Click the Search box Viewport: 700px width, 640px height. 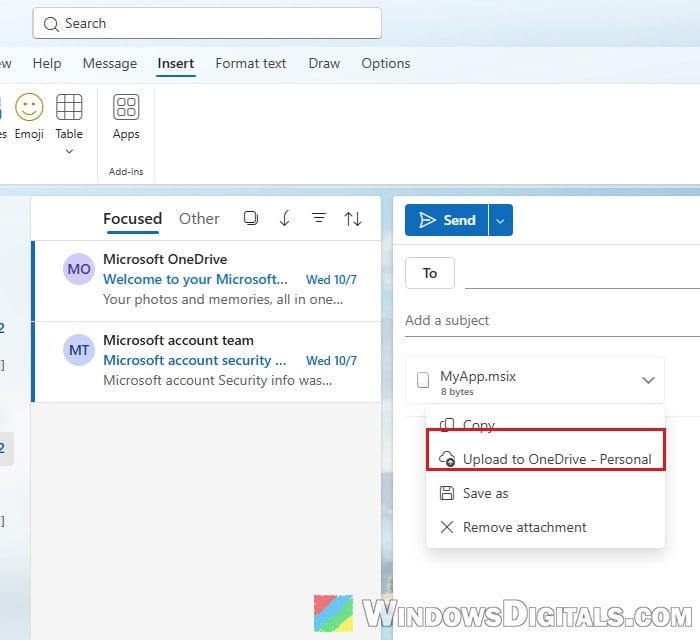coord(207,23)
